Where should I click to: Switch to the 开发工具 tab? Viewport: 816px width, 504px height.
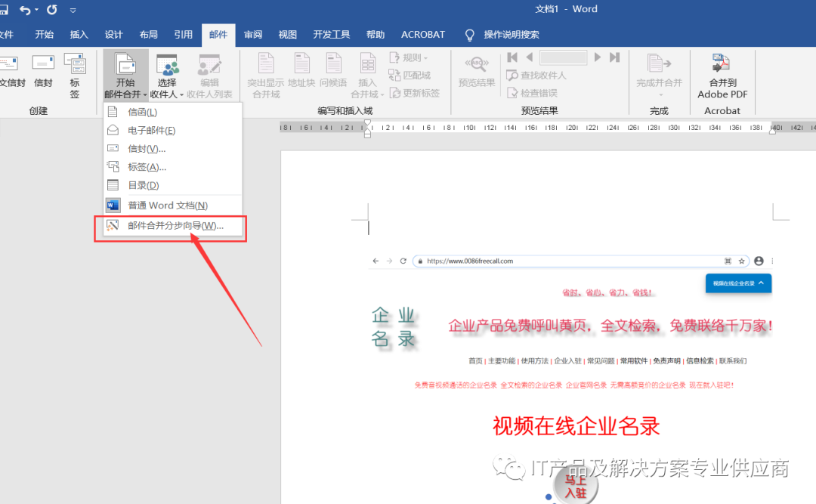coord(332,34)
